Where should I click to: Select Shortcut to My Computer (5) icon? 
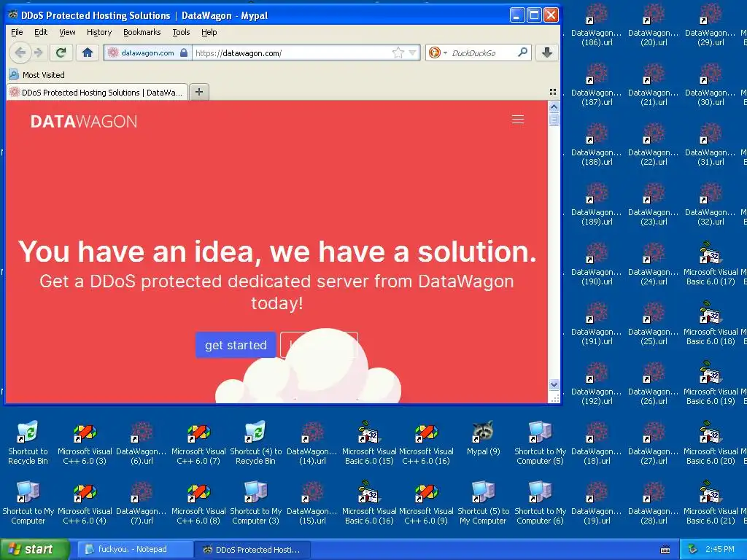[541, 443]
